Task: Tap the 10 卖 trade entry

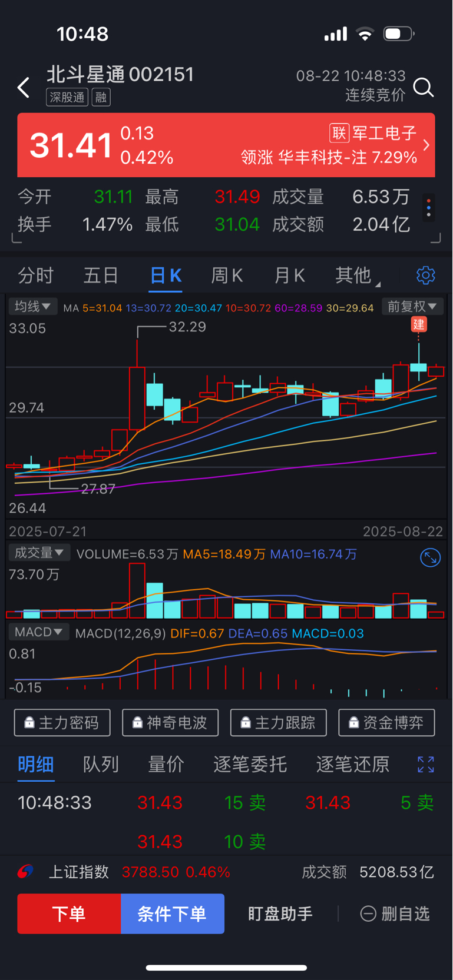Action: pyautogui.click(x=245, y=842)
